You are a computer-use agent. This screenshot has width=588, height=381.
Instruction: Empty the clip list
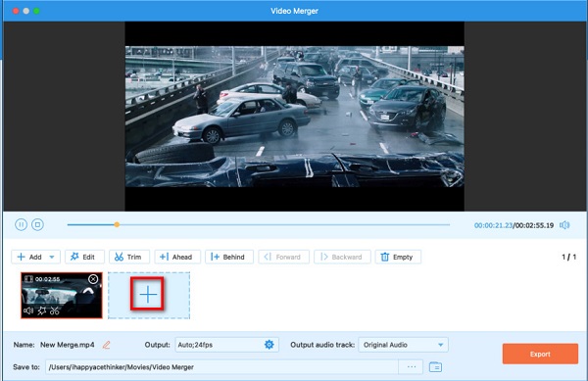pyautogui.click(x=398, y=257)
